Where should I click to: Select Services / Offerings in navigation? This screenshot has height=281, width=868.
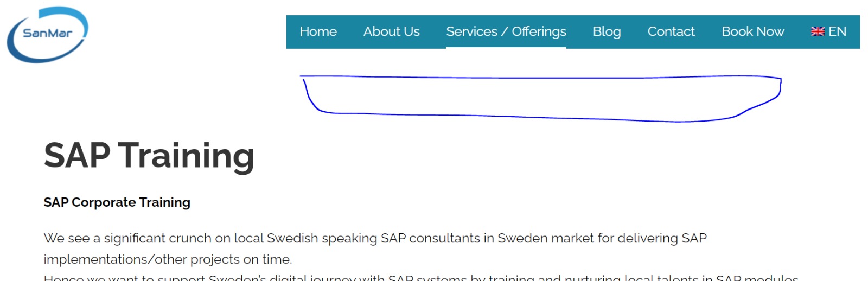[x=506, y=31]
